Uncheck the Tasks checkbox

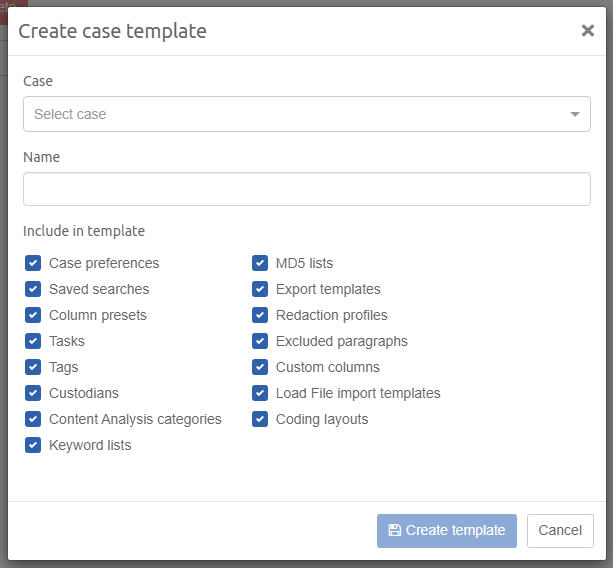[33, 341]
